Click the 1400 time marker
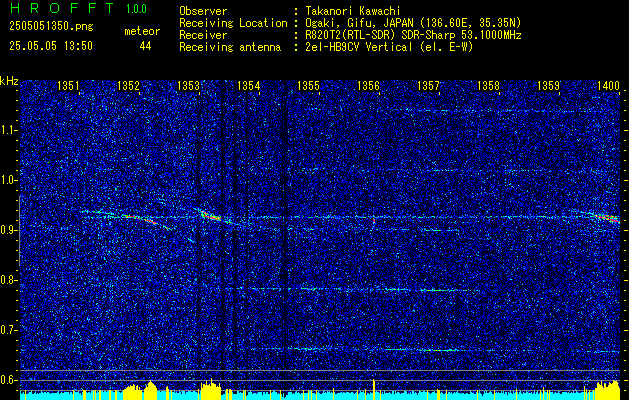 pyautogui.click(x=609, y=85)
